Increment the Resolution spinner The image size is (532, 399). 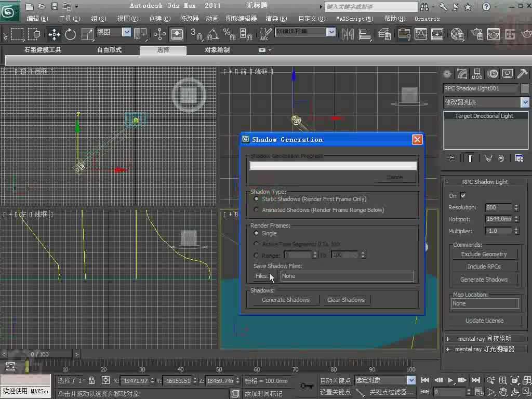(516, 205)
